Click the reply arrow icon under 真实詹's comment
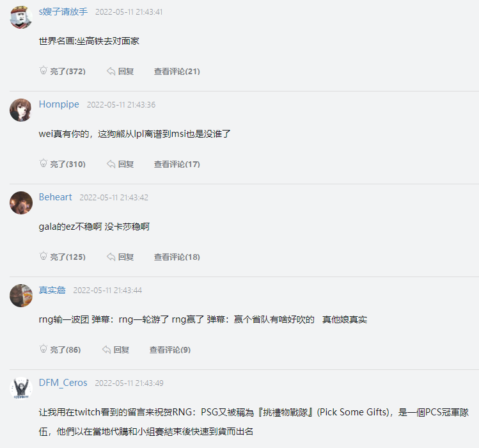Screen dimensions: 479x448 point(107,349)
